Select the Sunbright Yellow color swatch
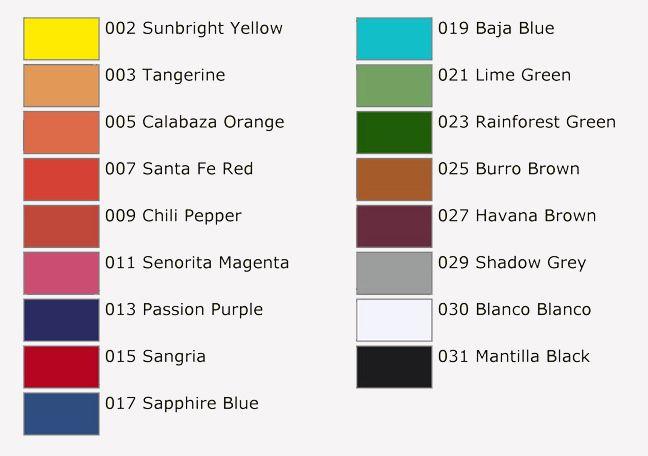Viewport: 648px width, 456px height. [61, 38]
